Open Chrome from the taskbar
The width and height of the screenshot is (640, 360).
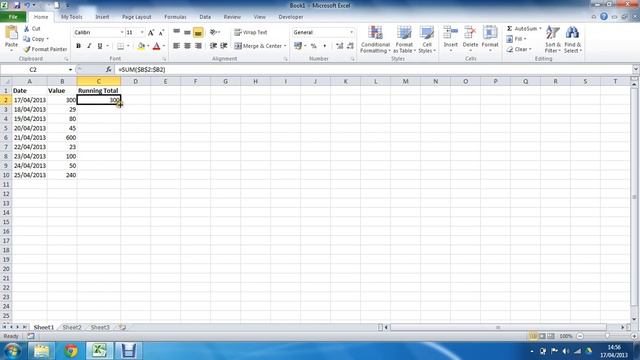coord(71,351)
